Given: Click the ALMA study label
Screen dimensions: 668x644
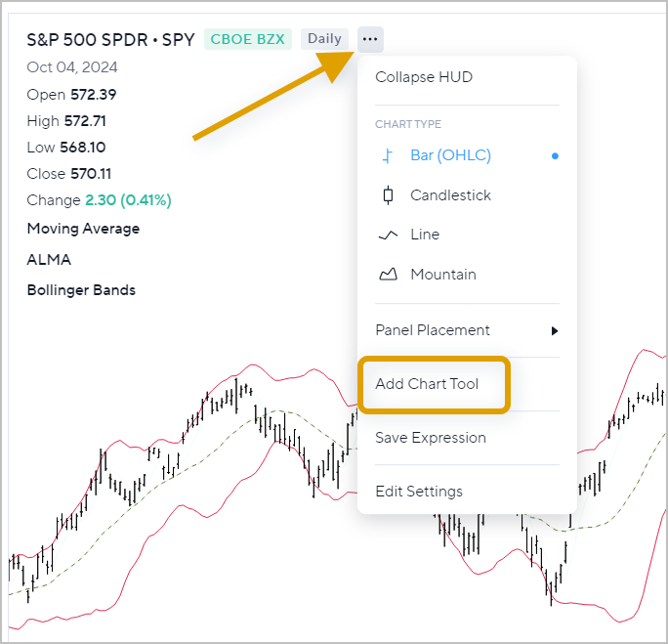Looking at the screenshot, I should (x=49, y=260).
